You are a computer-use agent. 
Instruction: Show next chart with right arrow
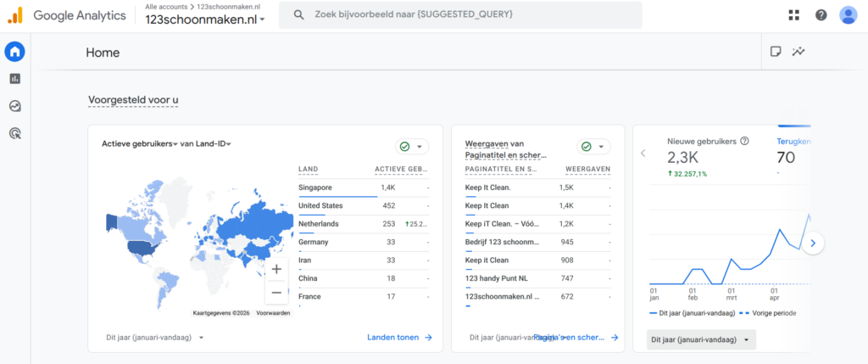click(x=813, y=243)
